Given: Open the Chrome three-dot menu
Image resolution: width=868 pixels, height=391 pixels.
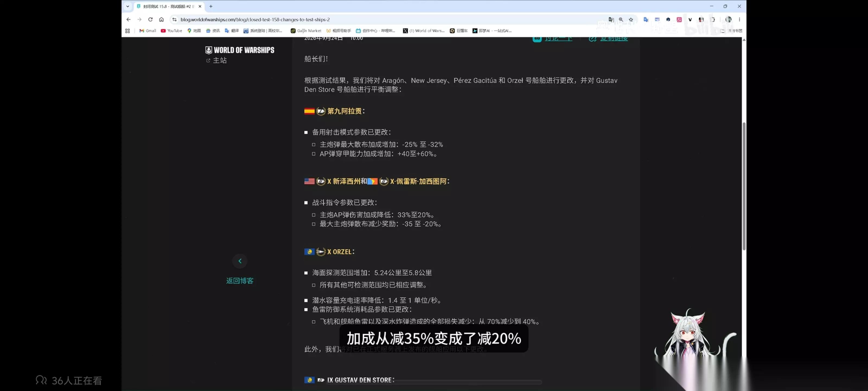Looking at the screenshot, I should tap(739, 20).
